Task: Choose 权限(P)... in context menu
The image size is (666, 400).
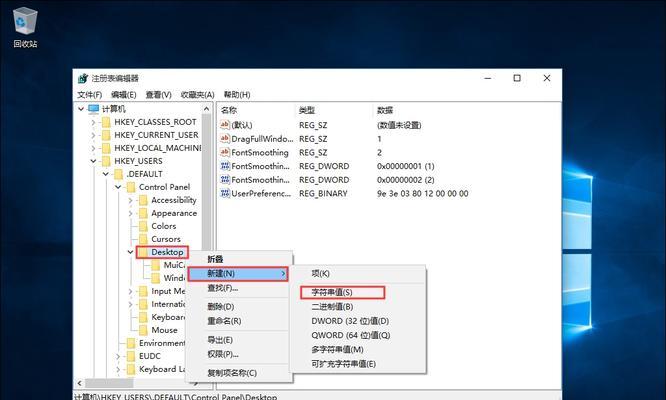Action: tap(240, 354)
